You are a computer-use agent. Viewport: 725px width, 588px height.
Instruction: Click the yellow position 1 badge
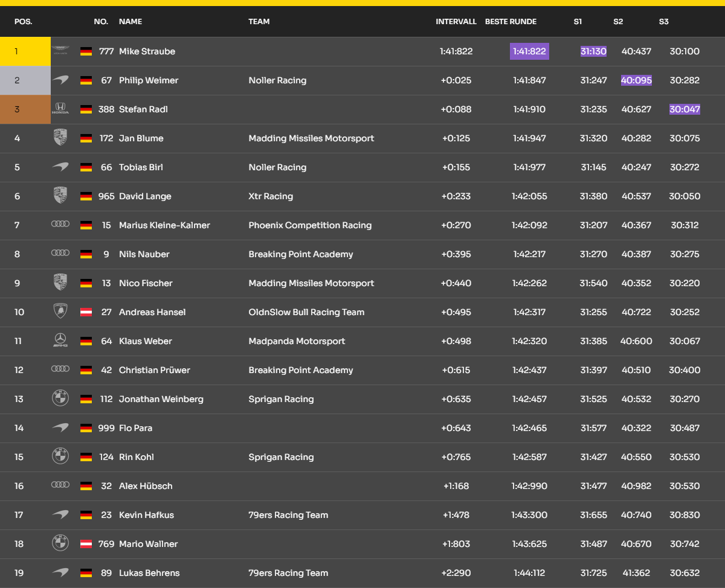click(x=25, y=51)
